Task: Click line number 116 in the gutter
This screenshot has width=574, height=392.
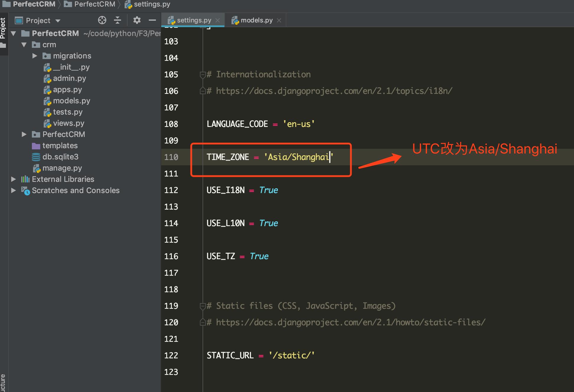Action: point(171,256)
